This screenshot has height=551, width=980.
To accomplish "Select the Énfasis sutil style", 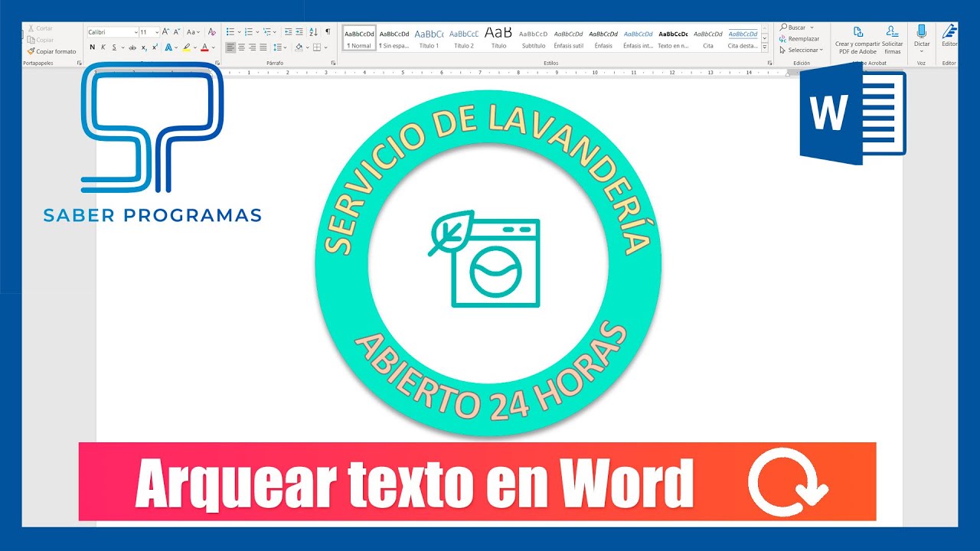I will coord(568,40).
